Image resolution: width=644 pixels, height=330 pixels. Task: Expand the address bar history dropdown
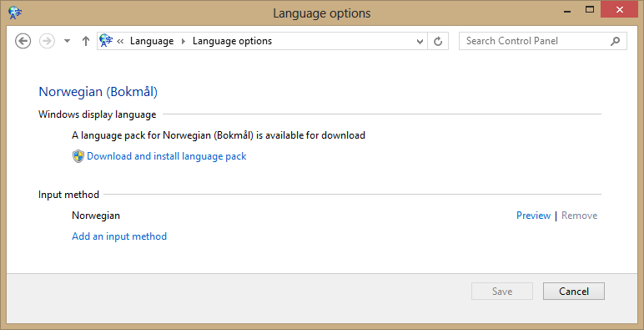click(x=420, y=41)
